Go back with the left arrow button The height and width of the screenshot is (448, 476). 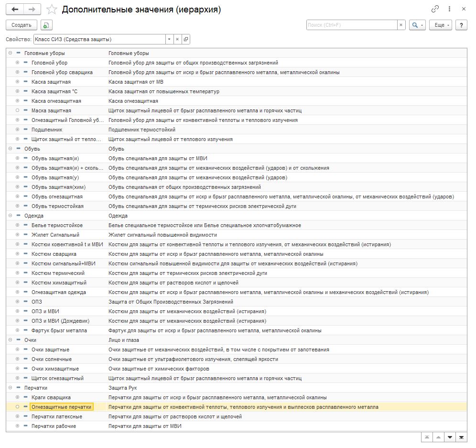pyautogui.click(x=14, y=10)
